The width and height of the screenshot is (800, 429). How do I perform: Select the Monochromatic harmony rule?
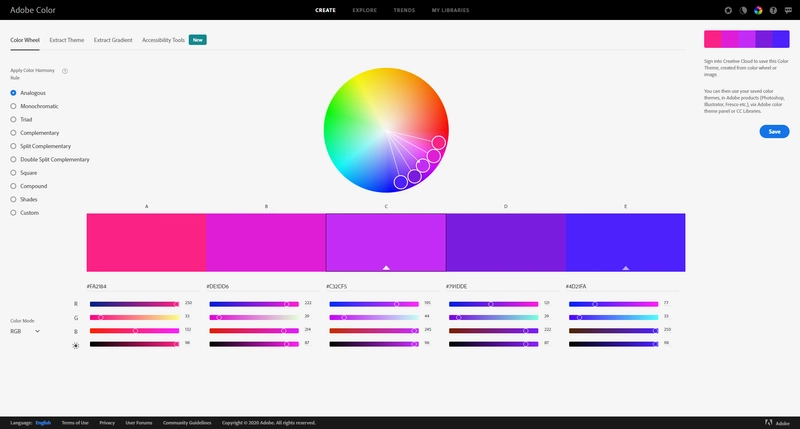click(x=34, y=106)
